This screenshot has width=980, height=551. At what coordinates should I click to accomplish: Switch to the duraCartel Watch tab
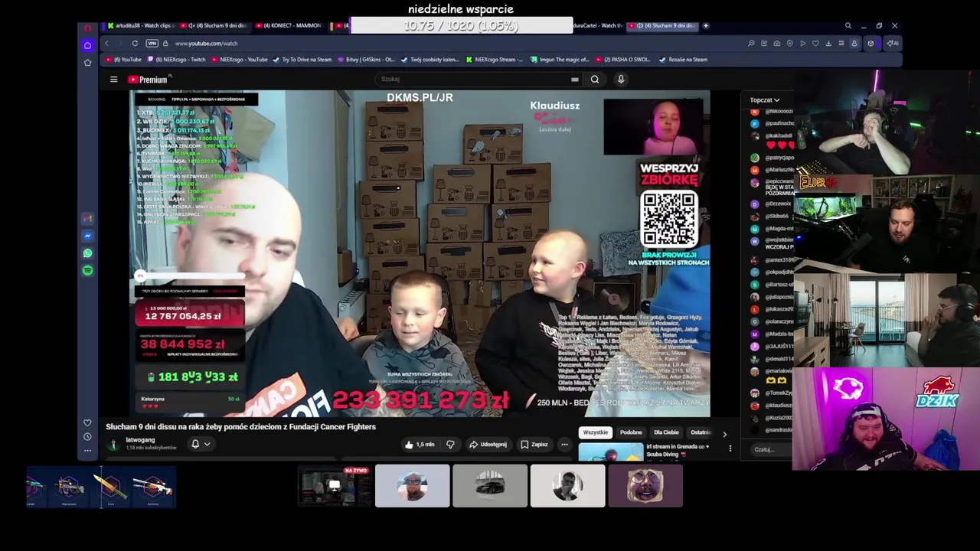pos(599,26)
